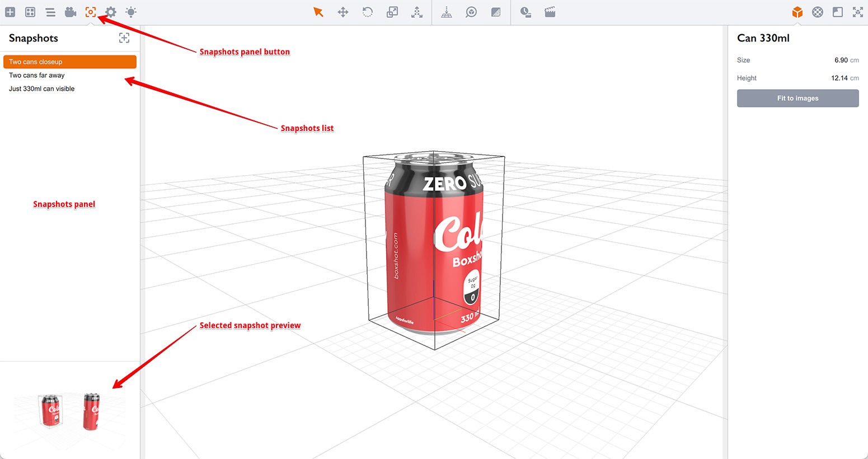The width and height of the screenshot is (868, 459).
Task: Open the clapperboard animation icon
Action: click(550, 12)
